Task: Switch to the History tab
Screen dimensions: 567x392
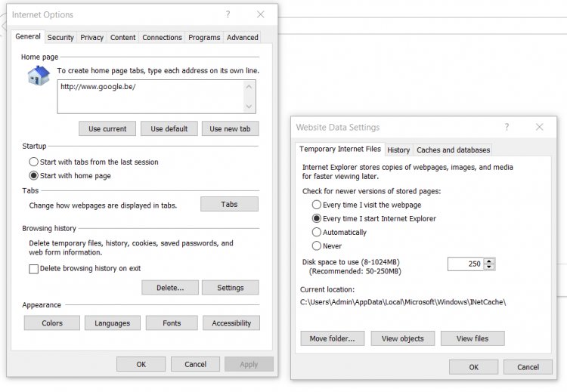Action: [x=398, y=150]
